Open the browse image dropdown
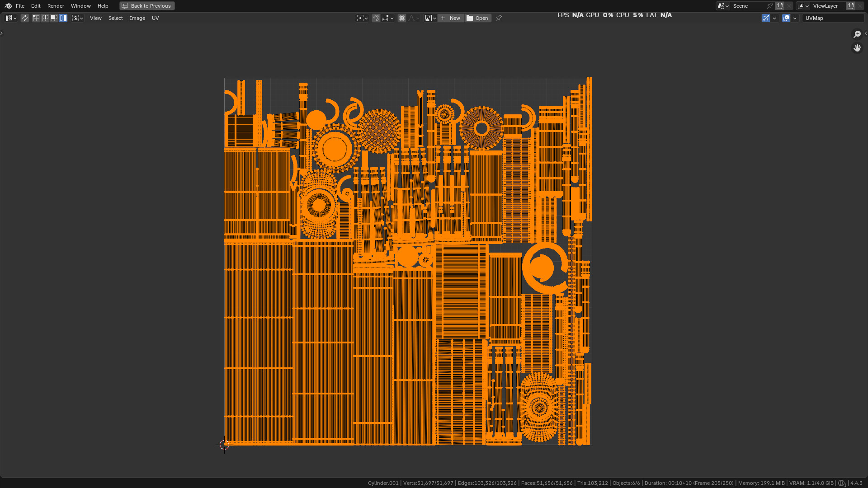868x488 pixels. click(430, 18)
